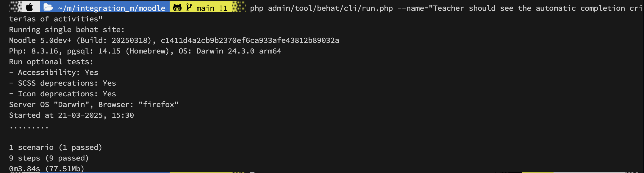
Task: Click the folder icon in the prompt
Action: 48,7
